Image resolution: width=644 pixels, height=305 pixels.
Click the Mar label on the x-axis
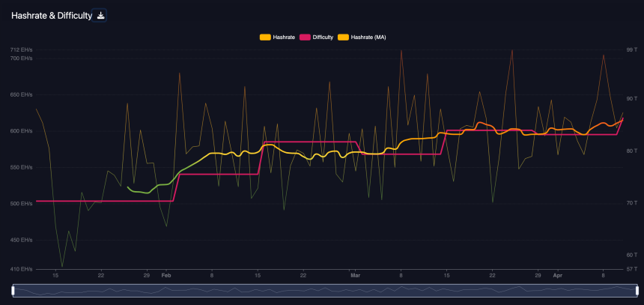[355, 275]
